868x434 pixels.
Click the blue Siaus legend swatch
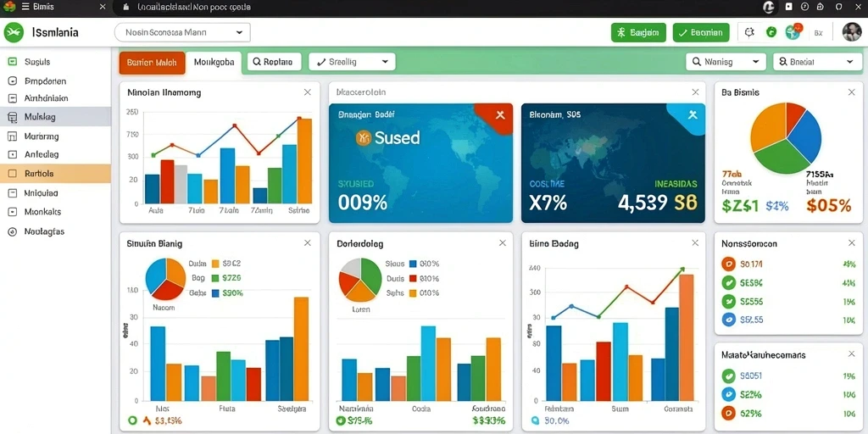(x=413, y=264)
